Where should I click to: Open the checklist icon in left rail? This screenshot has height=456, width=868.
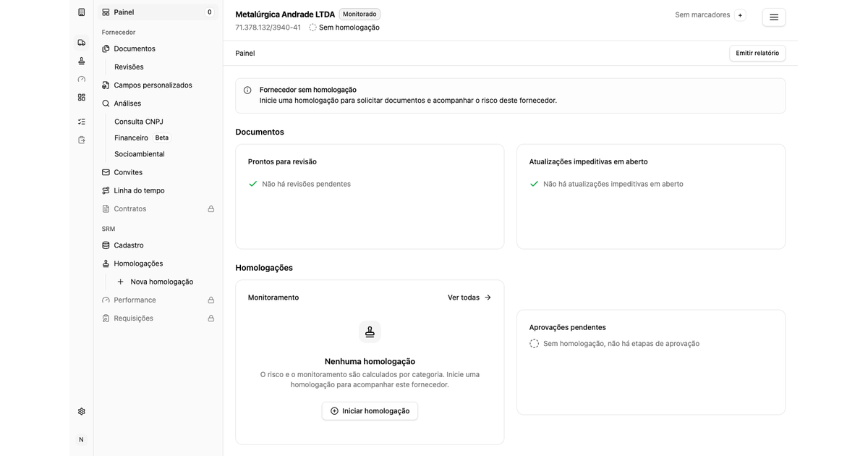[81, 122]
